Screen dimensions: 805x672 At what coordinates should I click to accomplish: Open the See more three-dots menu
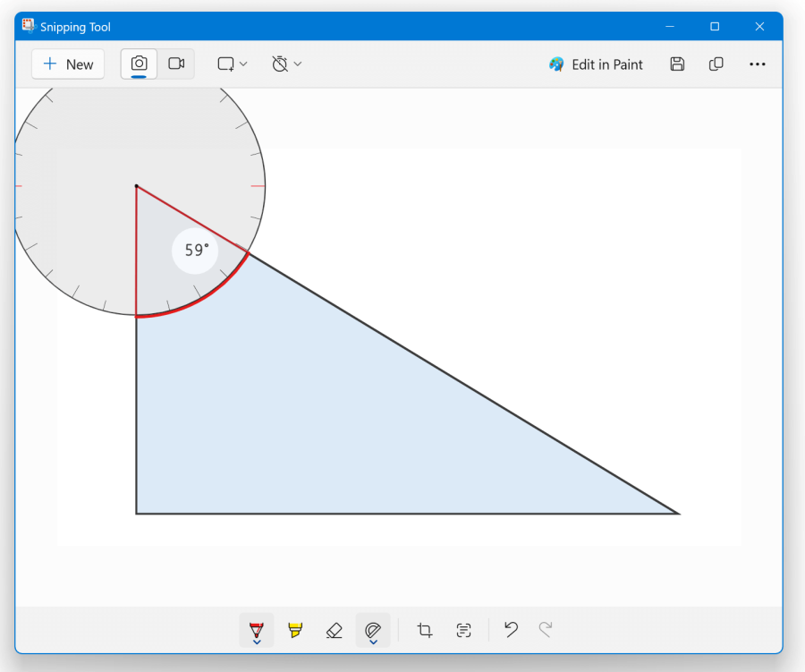(758, 64)
